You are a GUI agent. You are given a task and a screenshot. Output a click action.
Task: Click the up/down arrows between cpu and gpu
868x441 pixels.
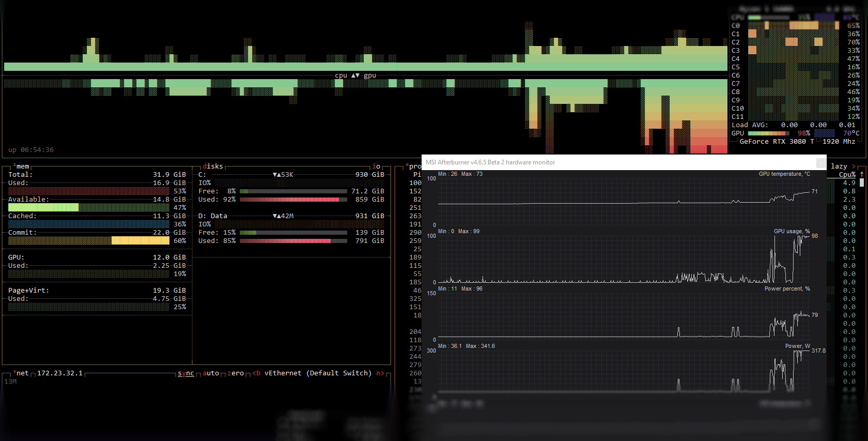pos(355,75)
